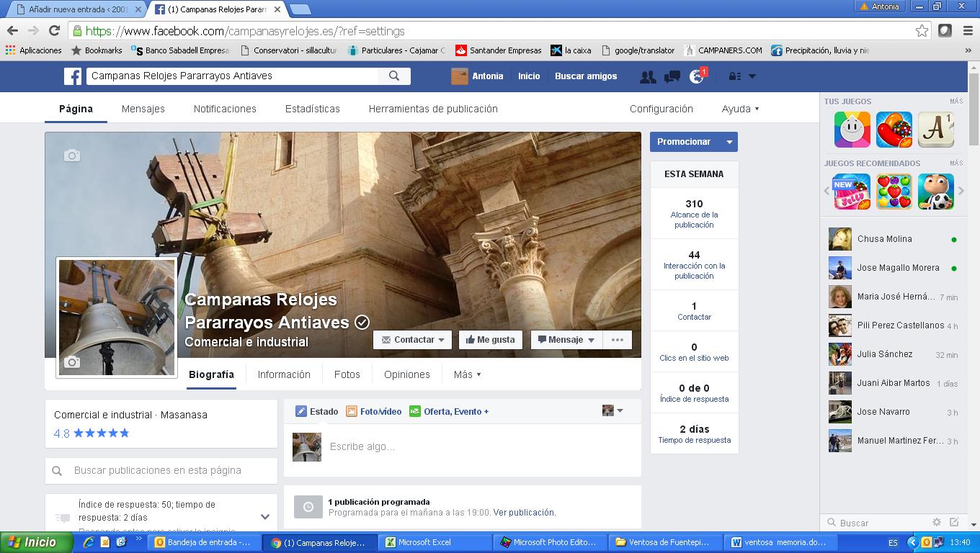The image size is (980, 553).
Task: Open friend requests icon
Action: (648, 76)
